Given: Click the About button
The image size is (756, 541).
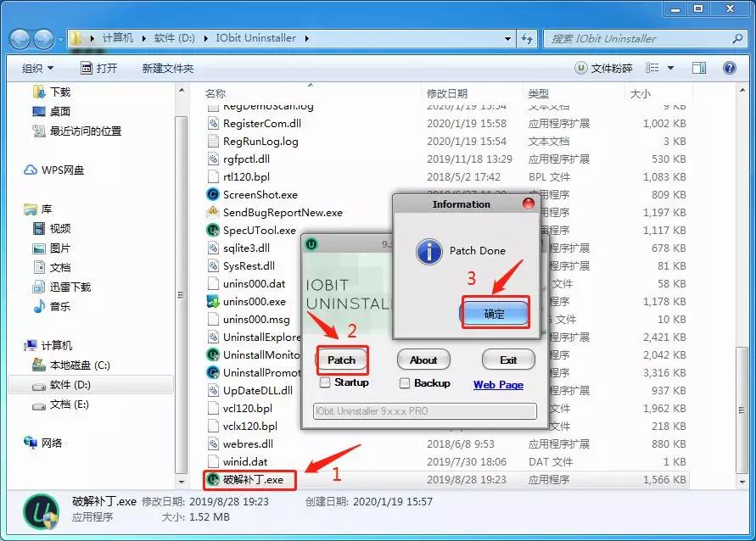Looking at the screenshot, I should click(423, 360).
